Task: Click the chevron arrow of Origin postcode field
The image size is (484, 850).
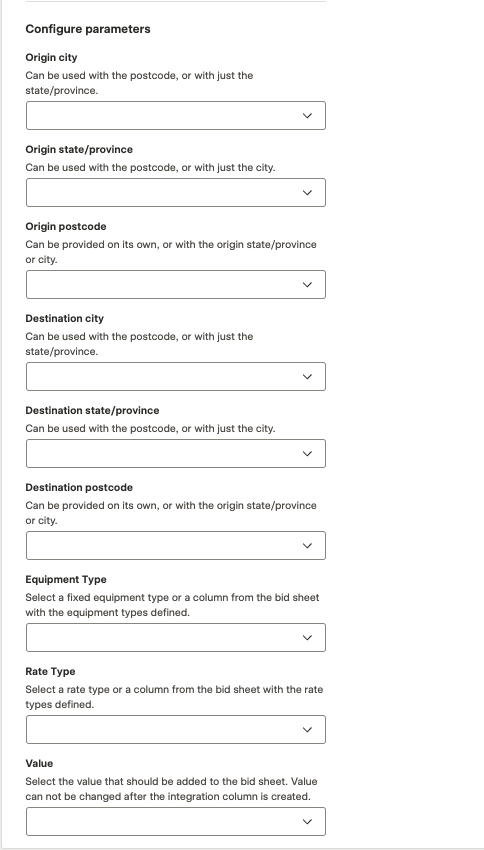Action: coord(307,285)
